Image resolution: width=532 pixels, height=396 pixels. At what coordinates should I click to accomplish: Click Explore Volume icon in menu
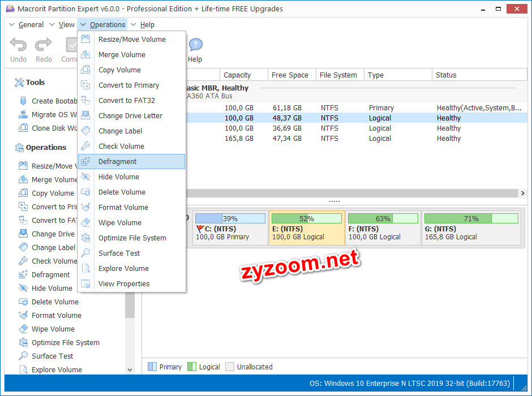click(x=85, y=268)
